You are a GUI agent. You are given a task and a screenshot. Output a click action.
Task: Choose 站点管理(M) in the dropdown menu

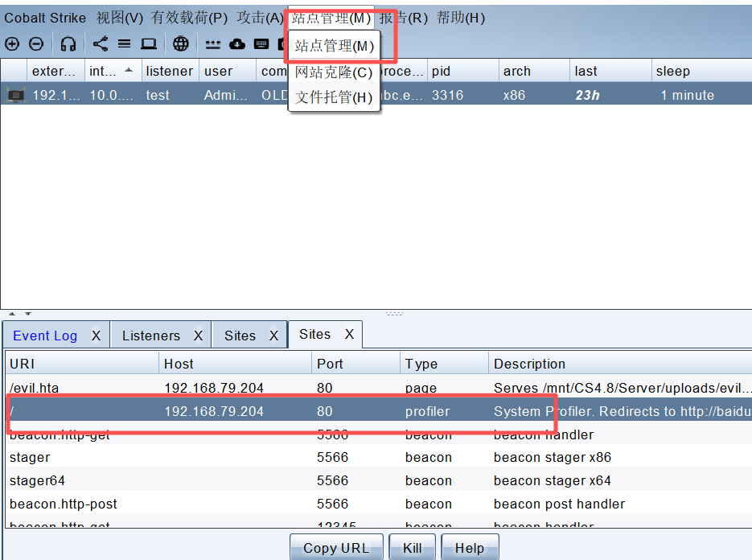(335, 46)
